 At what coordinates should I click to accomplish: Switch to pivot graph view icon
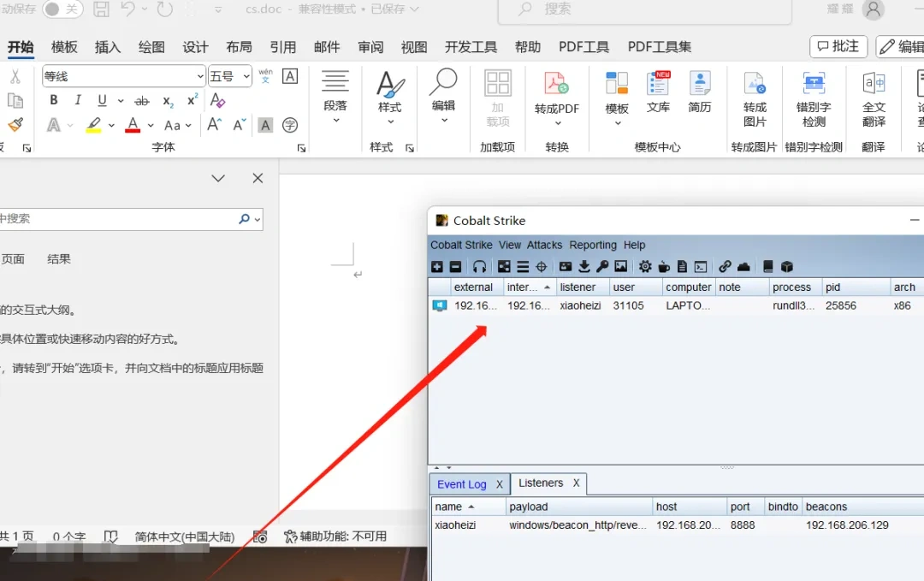pyautogui.click(x=504, y=267)
